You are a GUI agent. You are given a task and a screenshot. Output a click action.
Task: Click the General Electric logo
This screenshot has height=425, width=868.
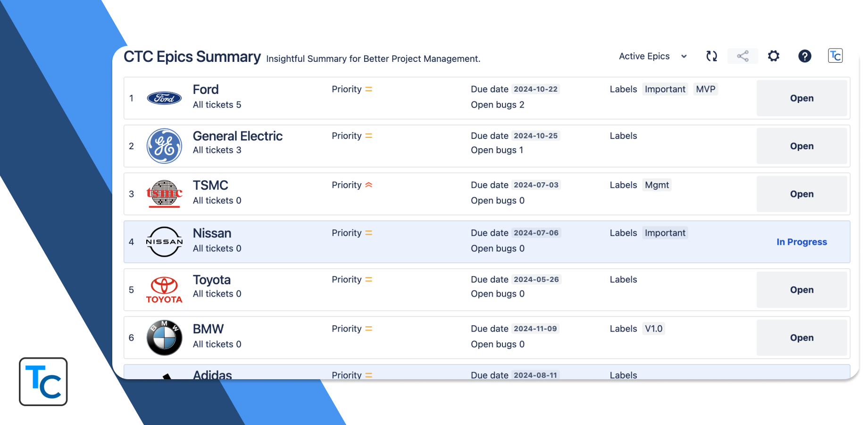pos(164,146)
